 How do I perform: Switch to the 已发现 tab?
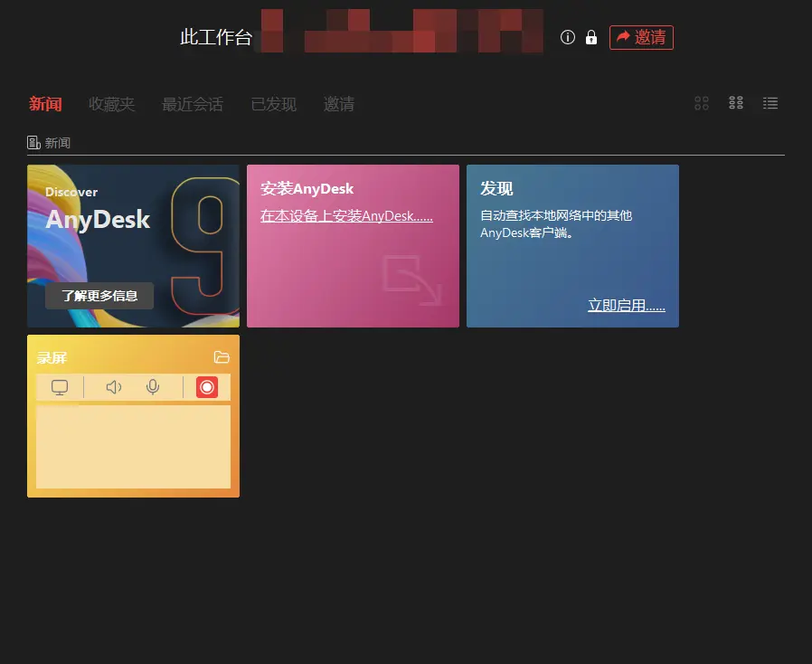(x=273, y=104)
